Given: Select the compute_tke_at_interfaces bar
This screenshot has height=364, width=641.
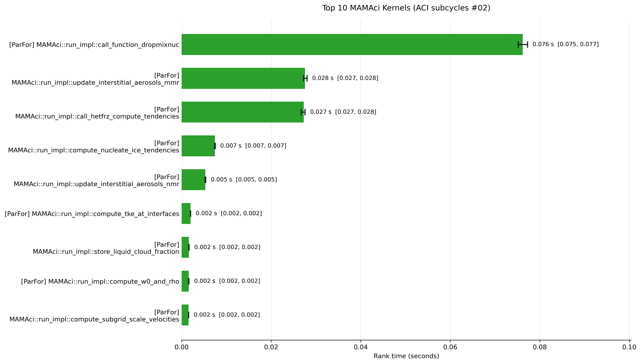Looking at the screenshot, I should tap(186, 214).
